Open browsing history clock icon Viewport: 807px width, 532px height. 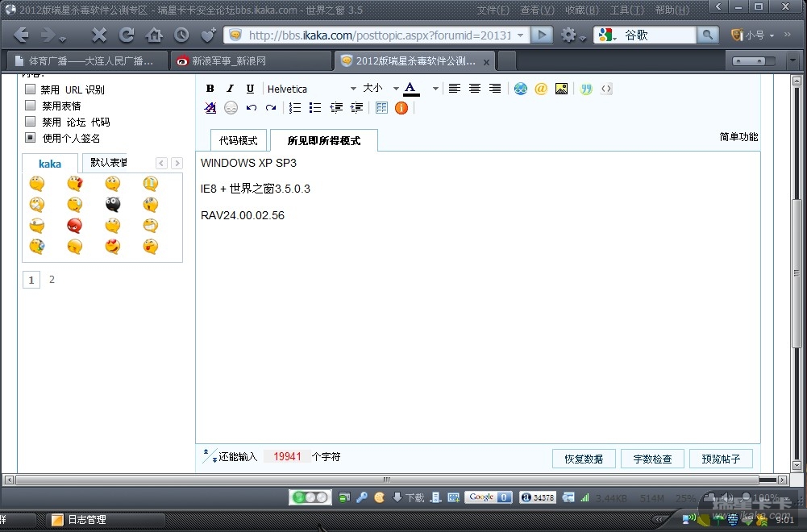click(181, 35)
